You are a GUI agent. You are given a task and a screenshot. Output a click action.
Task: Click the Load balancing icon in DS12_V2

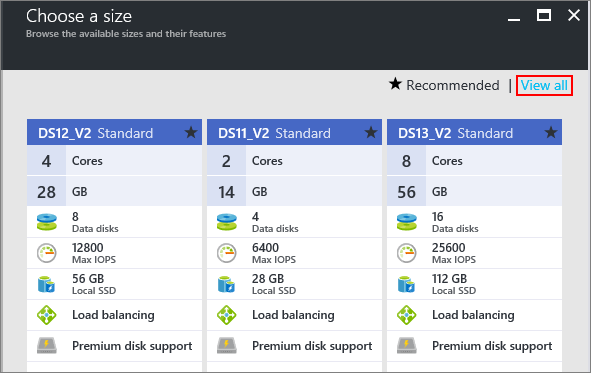pyautogui.click(x=47, y=315)
